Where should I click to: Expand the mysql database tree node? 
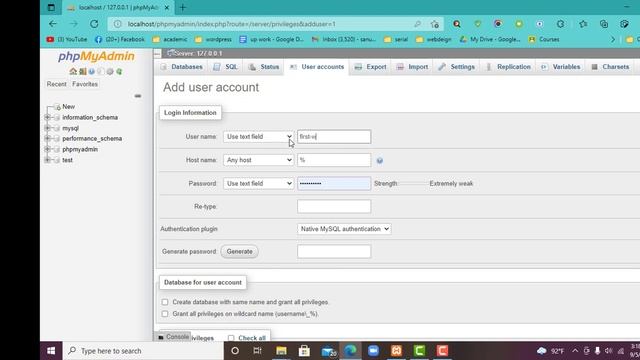click(x=47, y=128)
